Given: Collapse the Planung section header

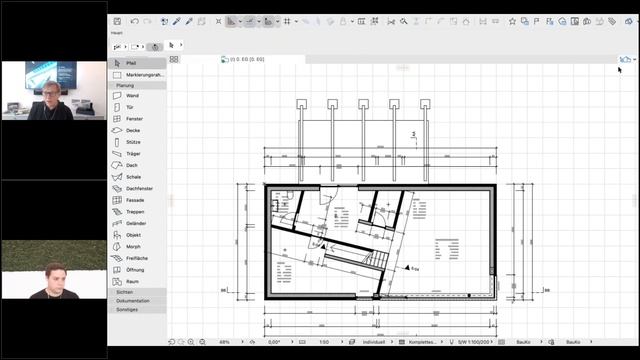Looking at the screenshot, I should point(138,86).
